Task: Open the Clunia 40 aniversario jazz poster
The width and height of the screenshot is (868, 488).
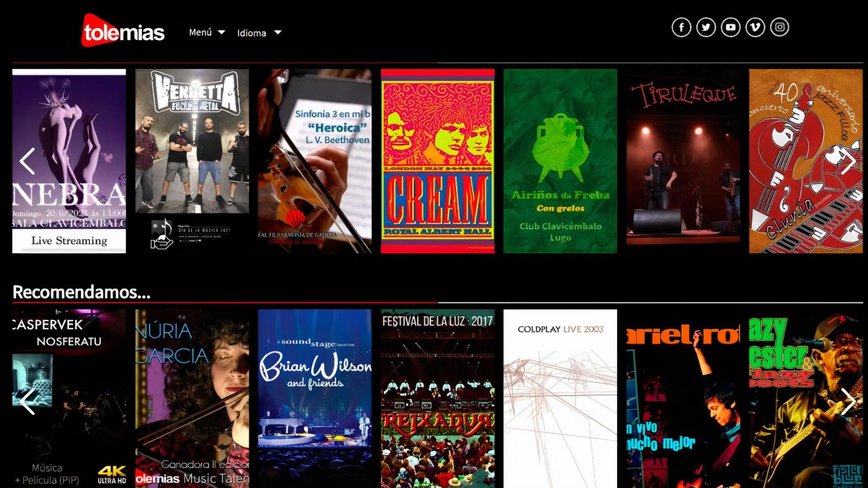Action: (x=806, y=161)
